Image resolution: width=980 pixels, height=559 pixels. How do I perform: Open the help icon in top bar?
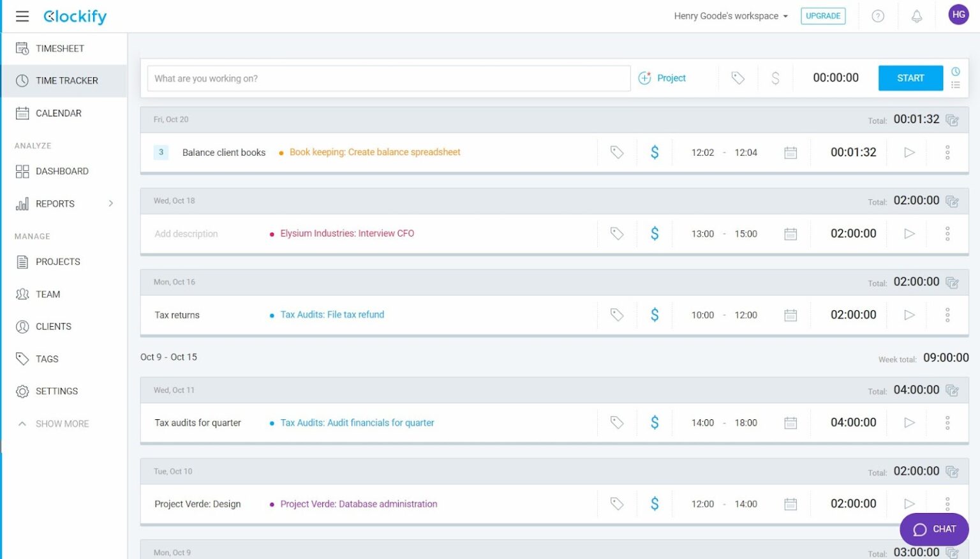878,16
